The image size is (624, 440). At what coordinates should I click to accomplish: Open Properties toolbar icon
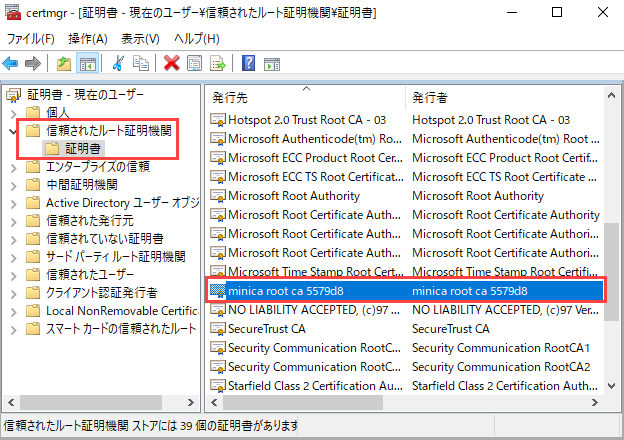[x=194, y=63]
